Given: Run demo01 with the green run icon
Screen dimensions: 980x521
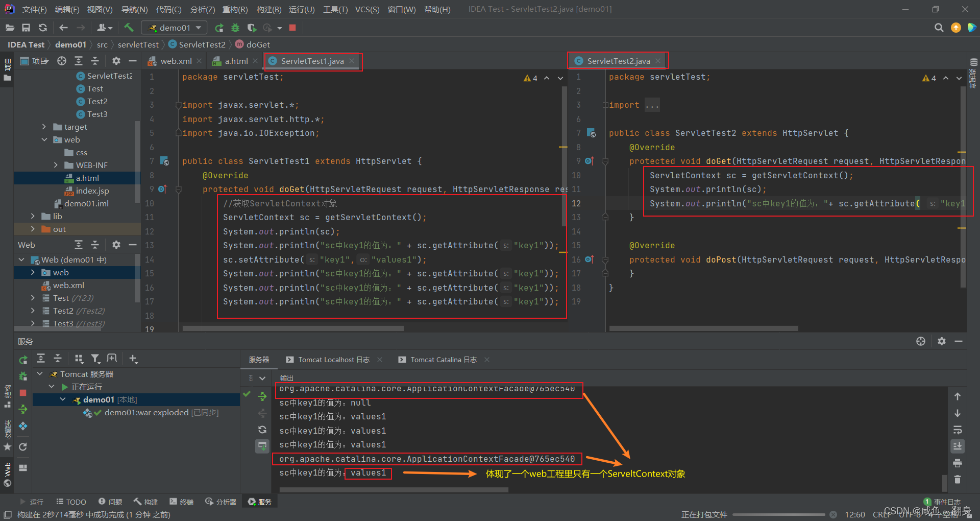Looking at the screenshot, I should 219,28.
